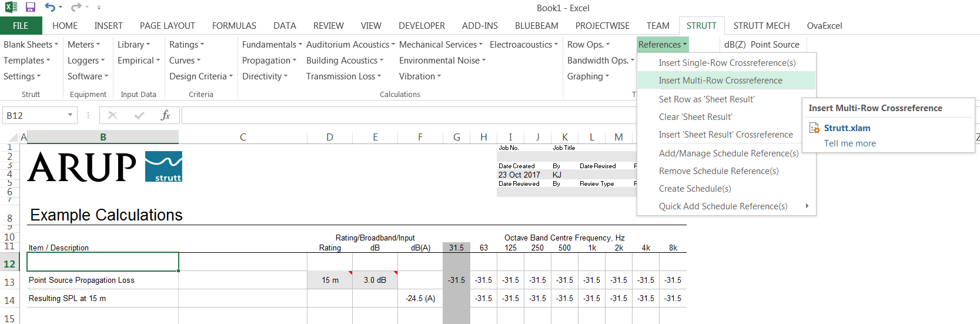Open the PAGE LAYOUT tab
The image size is (980, 324).
point(168,26)
